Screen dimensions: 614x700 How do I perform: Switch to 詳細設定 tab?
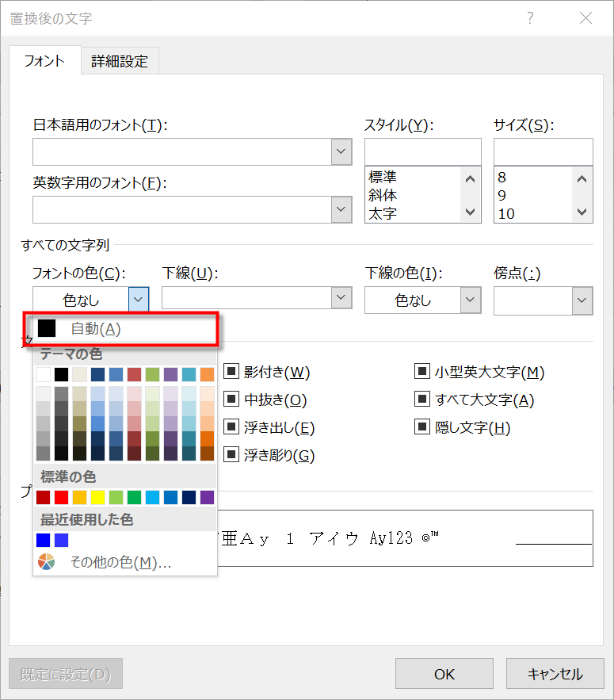[120, 61]
